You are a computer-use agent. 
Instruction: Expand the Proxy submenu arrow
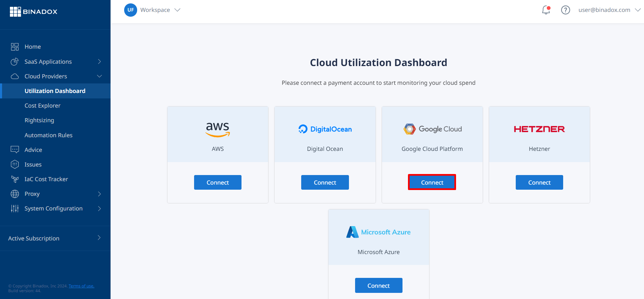tap(100, 194)
